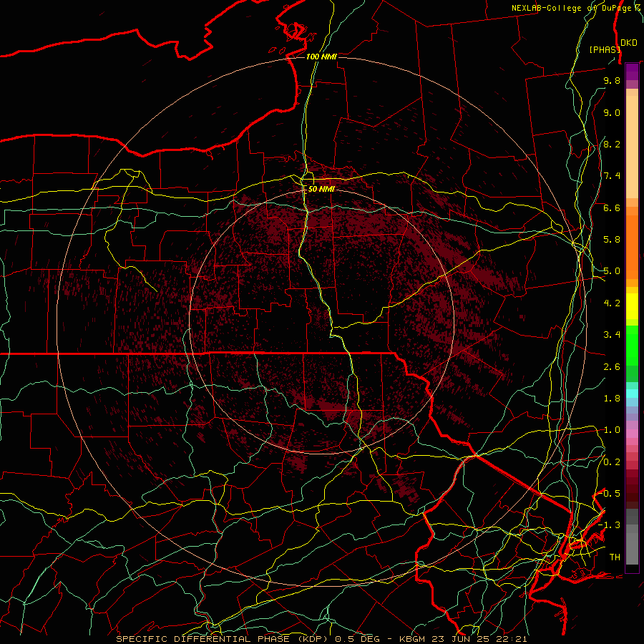The image size is (644, 644).
Task: Click the 50 NMI range ring label
Action: click(x=321, y=189)
